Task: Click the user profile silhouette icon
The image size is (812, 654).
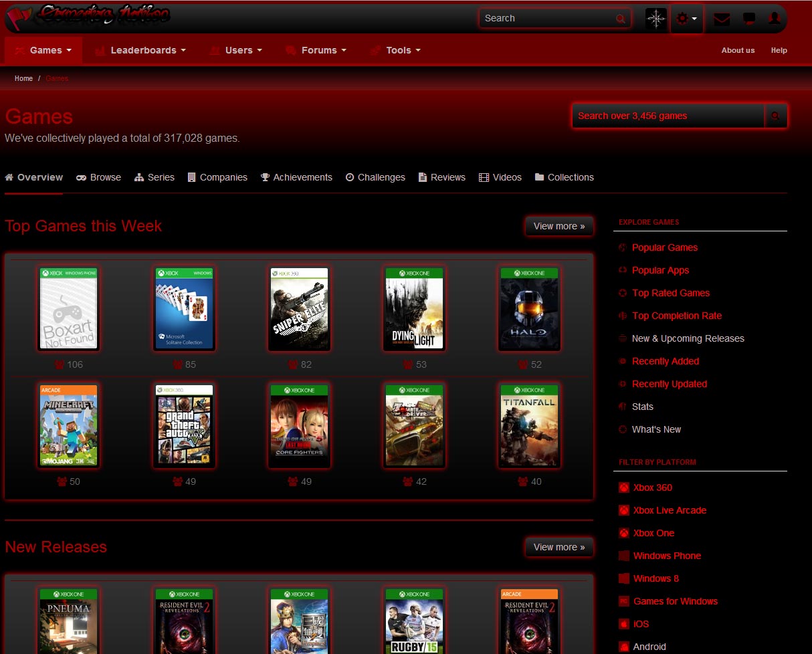Action: pyautogui.click(x=775, y=19)
